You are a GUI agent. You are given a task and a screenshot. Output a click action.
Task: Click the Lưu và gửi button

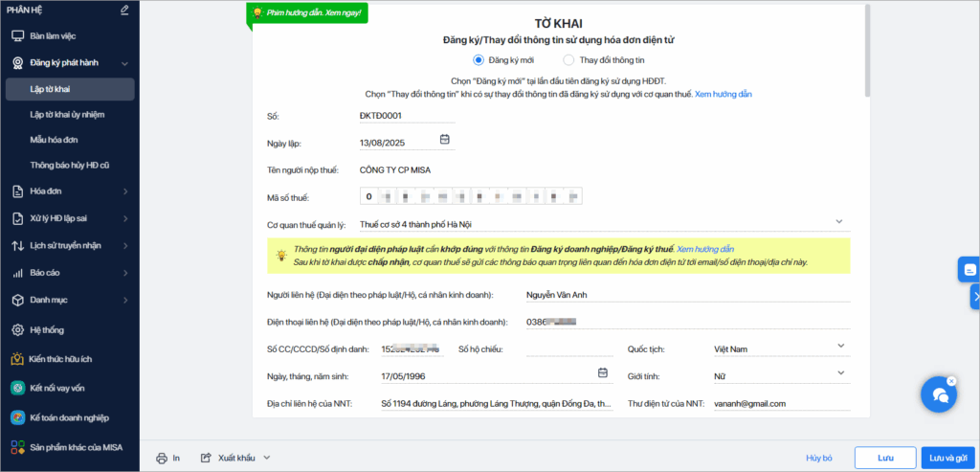coord(947,458)
